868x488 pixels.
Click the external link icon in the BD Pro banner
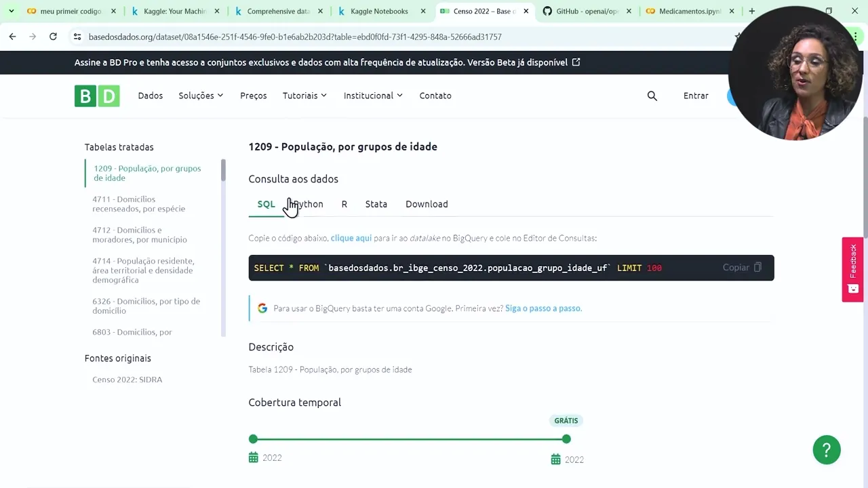[576, 62]
